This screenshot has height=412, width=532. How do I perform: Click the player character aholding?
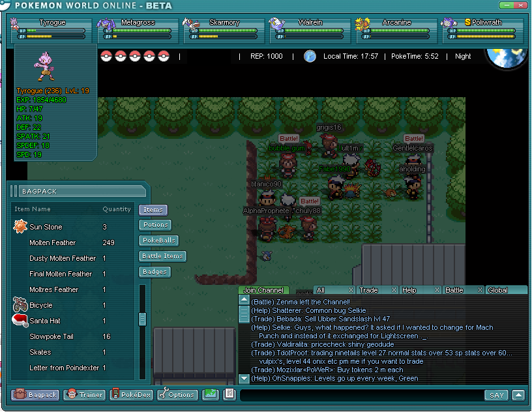(x=413, y=186)
